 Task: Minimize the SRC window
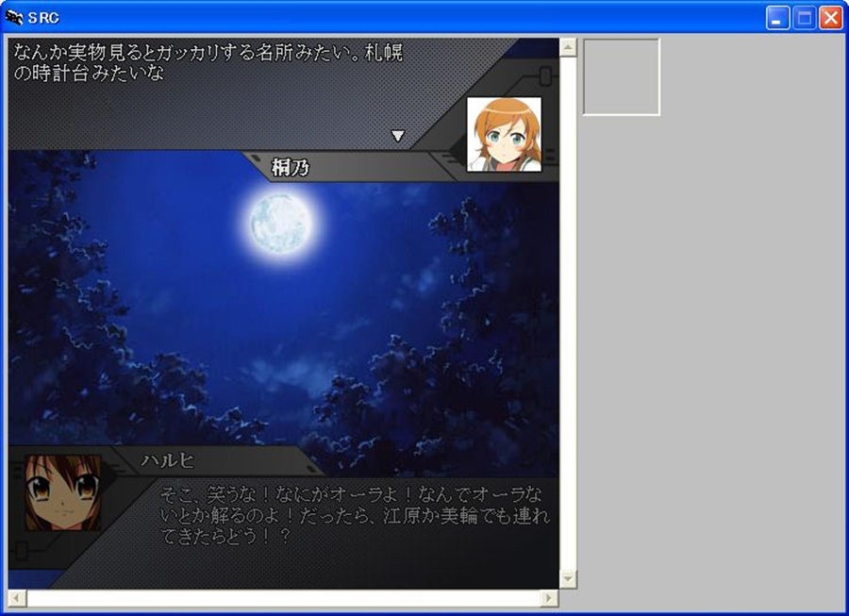[x=777, y=18]
